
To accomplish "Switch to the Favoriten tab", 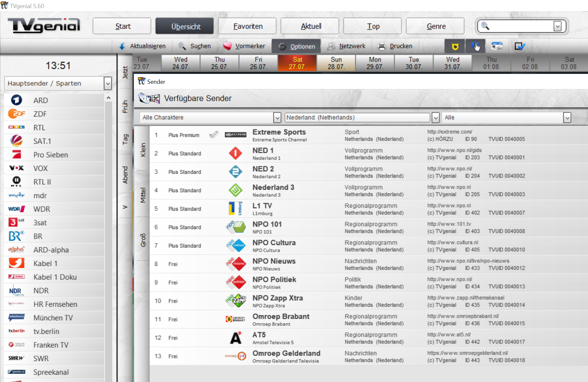I will 247,26.
